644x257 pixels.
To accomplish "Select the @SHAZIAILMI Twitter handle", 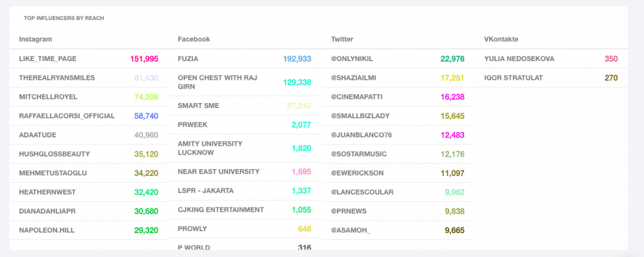I will (353, 78).
